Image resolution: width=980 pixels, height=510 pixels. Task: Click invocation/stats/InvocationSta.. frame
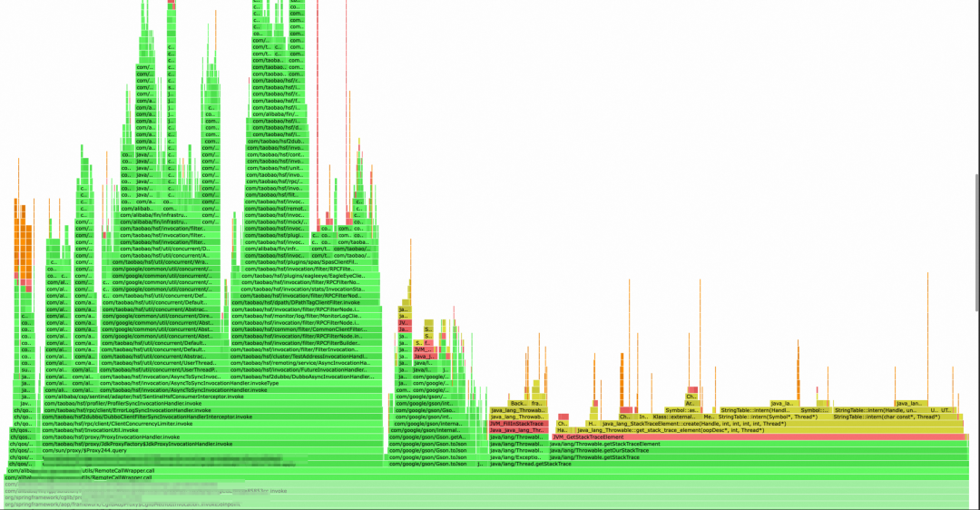click(x=310, y=289)
